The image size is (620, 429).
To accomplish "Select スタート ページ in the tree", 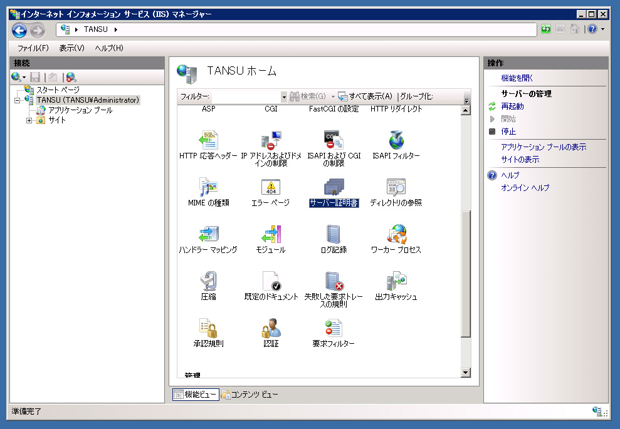I will (x=58, y=90).
